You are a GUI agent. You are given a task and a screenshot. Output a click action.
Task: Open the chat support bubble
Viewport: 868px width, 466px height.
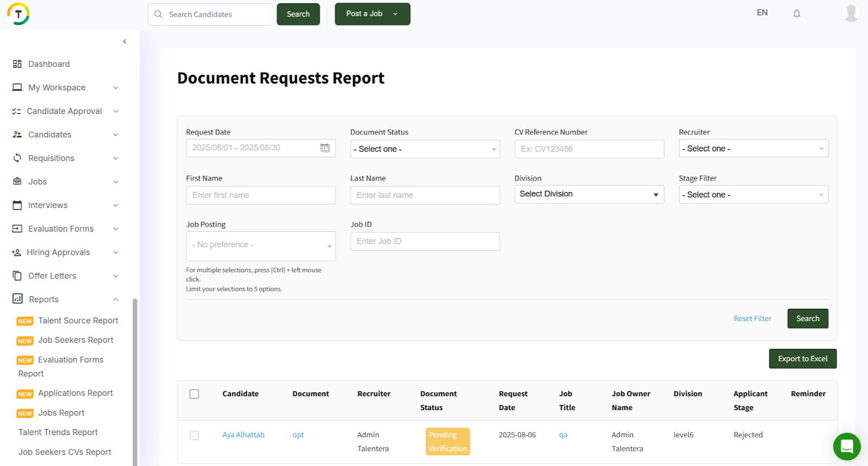click(x=846, y=446)
